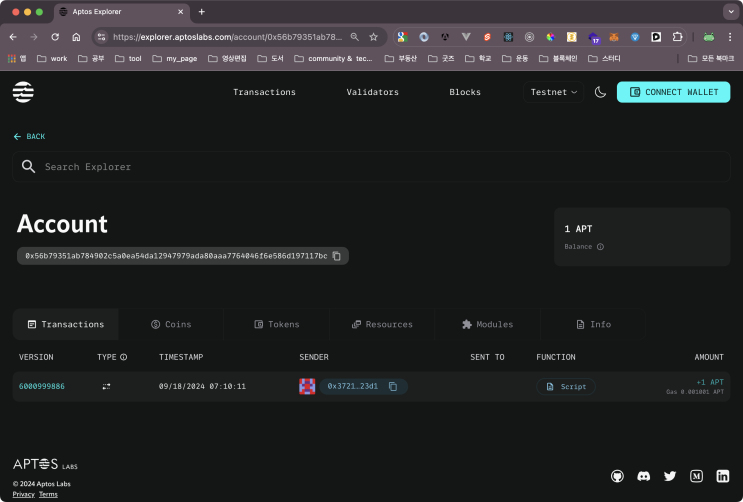Image resolution: width=743 pixels, height=502 pixels.
Task: Open the GitHub footer icon
Action: point(617,476)
